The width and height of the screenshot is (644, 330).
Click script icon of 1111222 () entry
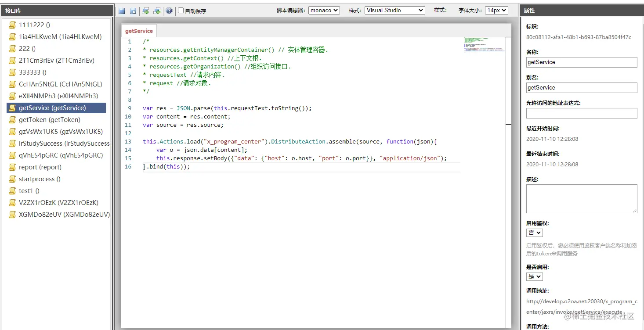coord(12,25)
